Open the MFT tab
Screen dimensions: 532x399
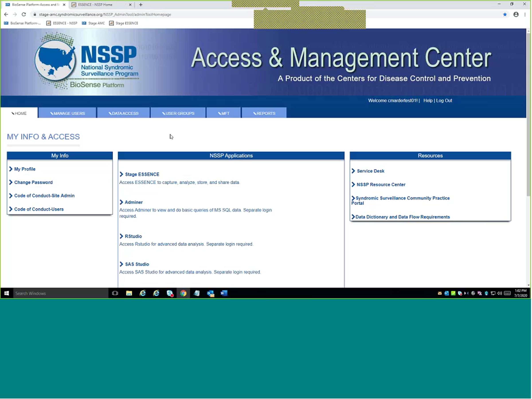[x=223, y=113]
